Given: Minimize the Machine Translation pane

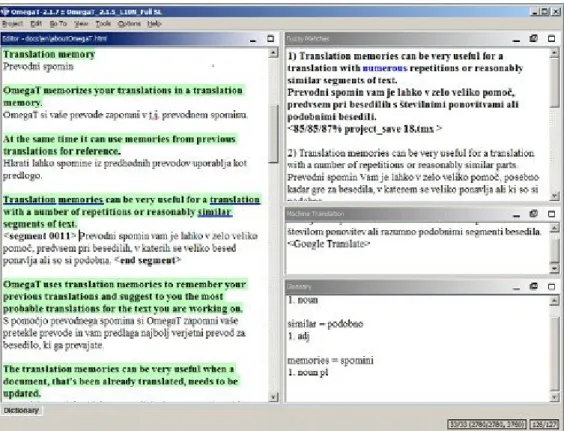Looking at the screenshot, I should pos(516,214).
